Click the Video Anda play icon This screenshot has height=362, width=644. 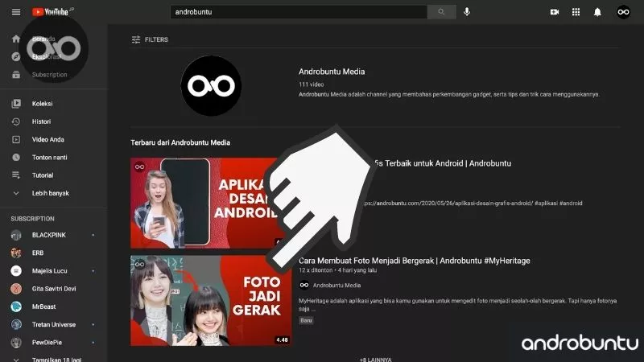[x=16, y=139]
